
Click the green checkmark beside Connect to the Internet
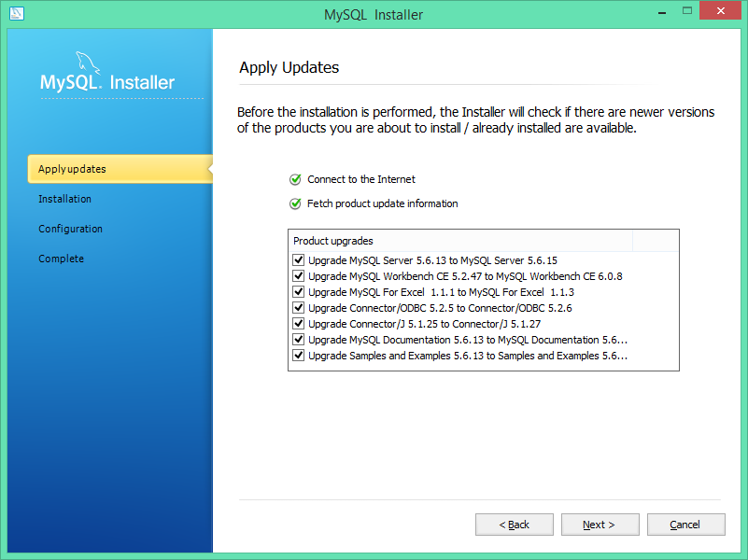[295, 180]
